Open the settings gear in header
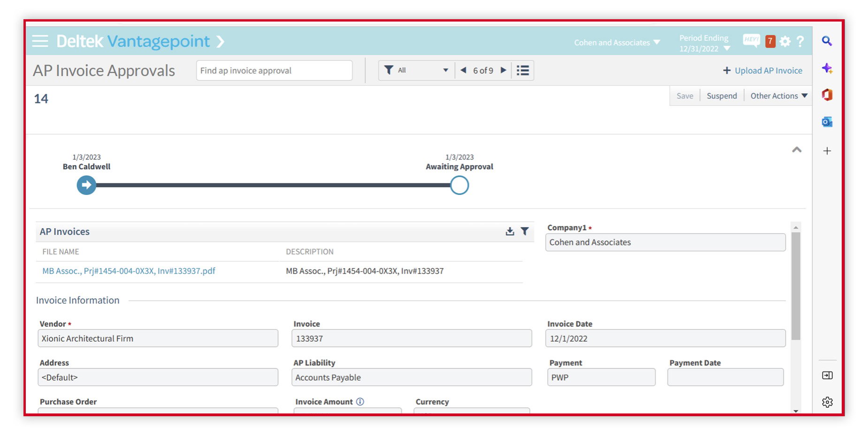Screen dimensions: 868x435 click(785, 42)
